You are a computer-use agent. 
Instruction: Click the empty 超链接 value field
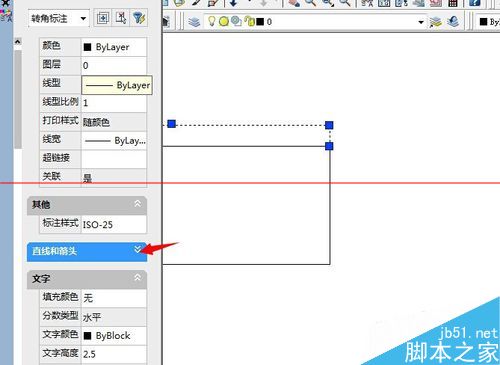click(x=114, y=159)
